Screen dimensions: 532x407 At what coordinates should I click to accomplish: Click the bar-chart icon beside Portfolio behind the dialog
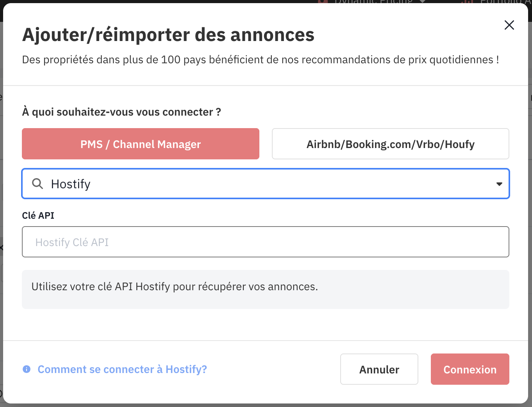coord(467,2)
